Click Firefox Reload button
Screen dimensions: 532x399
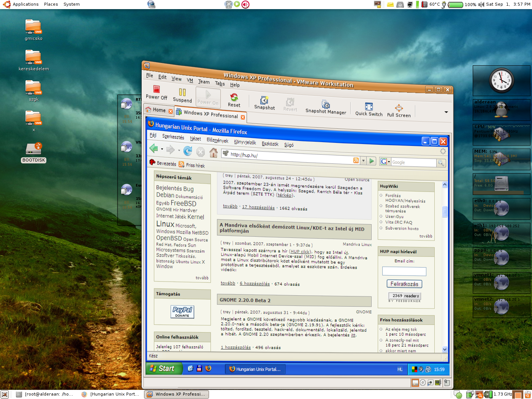188,151
